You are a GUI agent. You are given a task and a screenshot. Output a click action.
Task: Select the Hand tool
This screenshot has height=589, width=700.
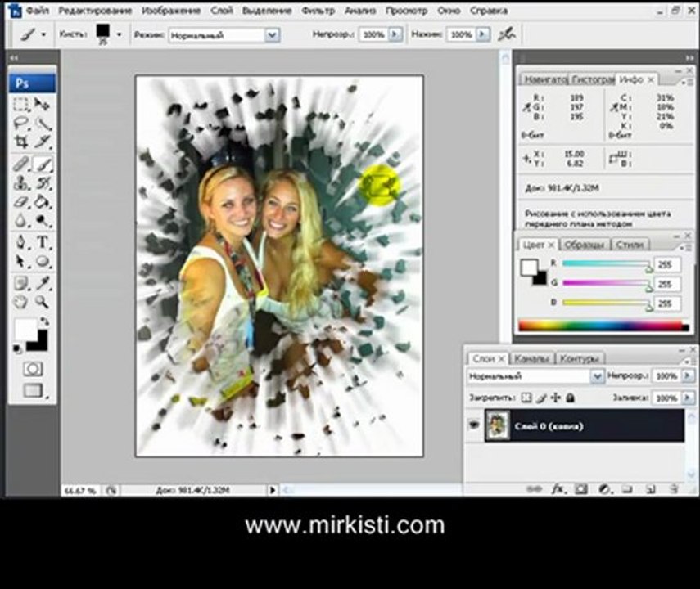pos(20,302)
